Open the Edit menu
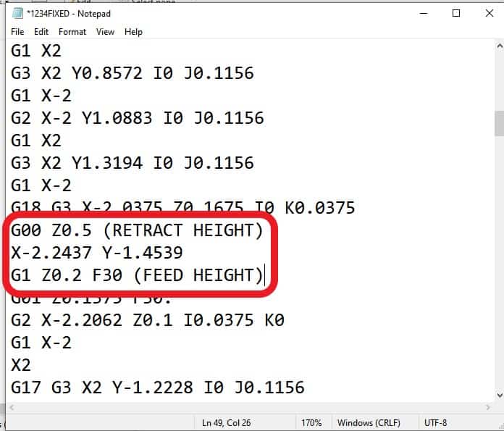Screen dimensions: 504x431 (x=41, y=32)
